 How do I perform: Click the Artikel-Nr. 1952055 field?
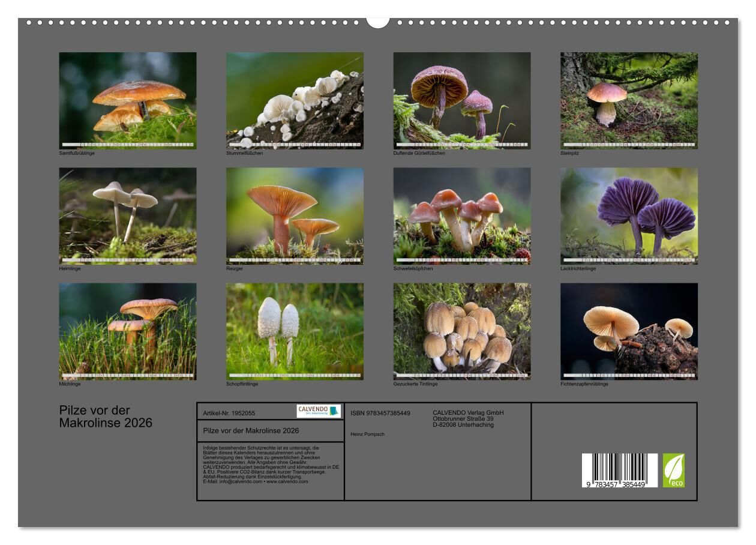229,414
